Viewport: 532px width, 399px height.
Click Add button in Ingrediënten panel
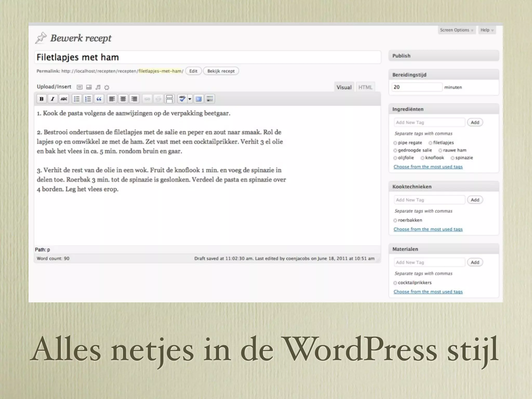coord(475,122)
